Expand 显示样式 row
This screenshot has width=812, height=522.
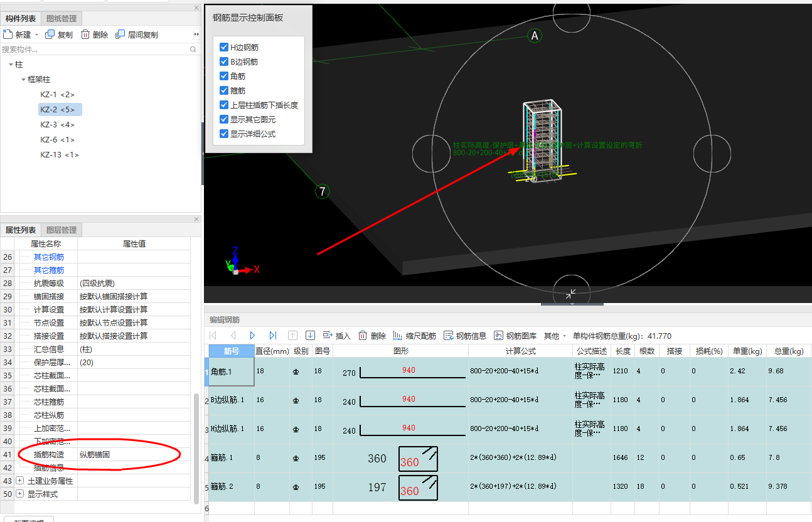[x=20, y=494]
